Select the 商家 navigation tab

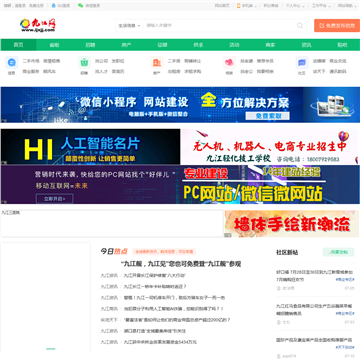click(x=270, y=45)
